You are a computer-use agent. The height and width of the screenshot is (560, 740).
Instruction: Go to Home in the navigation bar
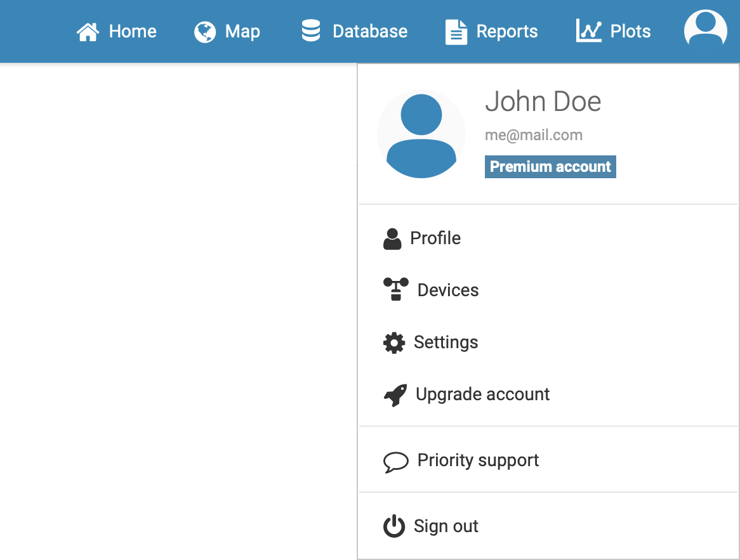117,32
